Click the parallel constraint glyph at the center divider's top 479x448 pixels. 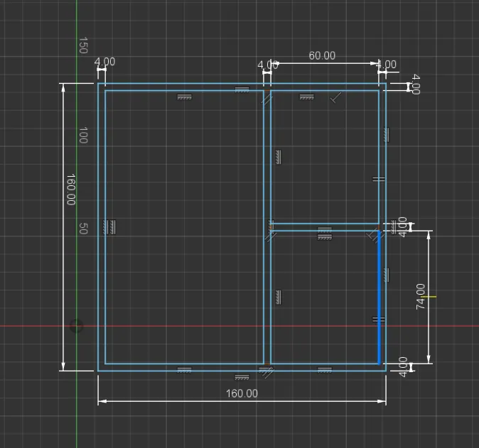click(x=267, y=99)
